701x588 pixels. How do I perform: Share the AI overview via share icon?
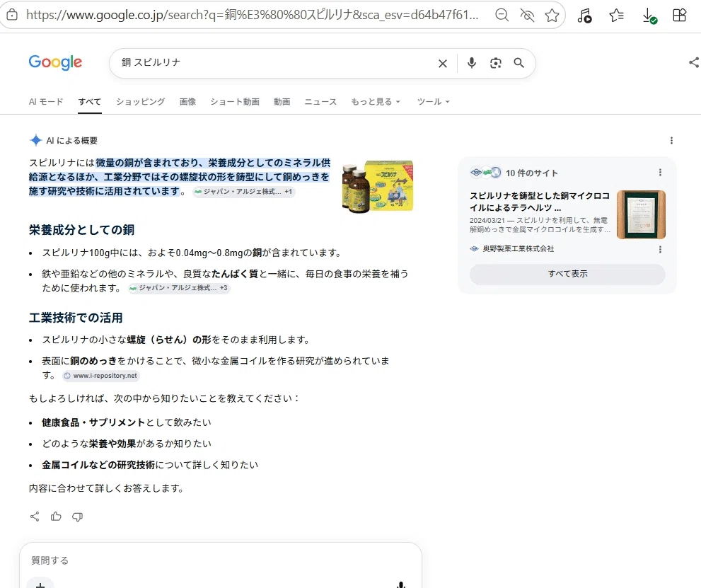click(35, 517)
